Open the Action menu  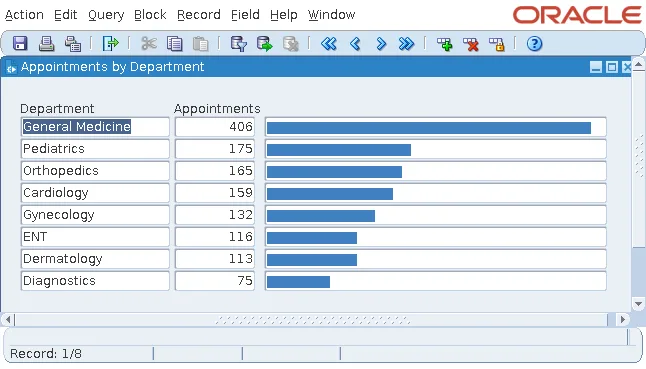tap(24, 15)
